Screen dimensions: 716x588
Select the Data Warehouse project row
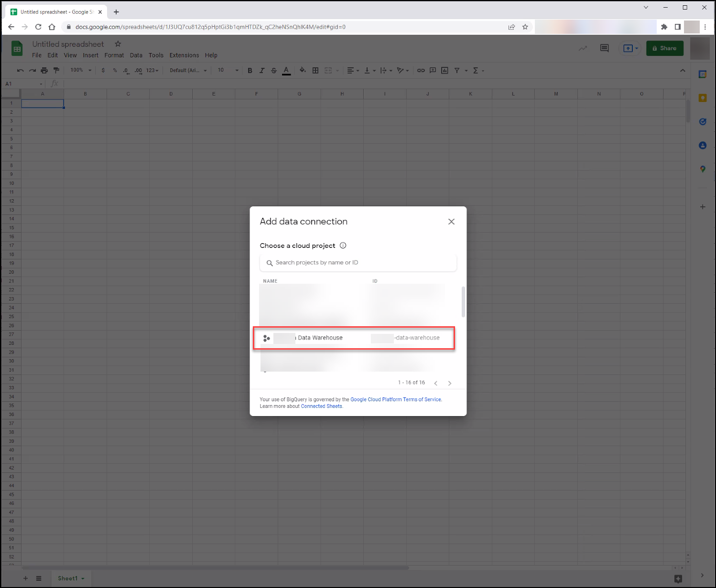pos(354,338)
